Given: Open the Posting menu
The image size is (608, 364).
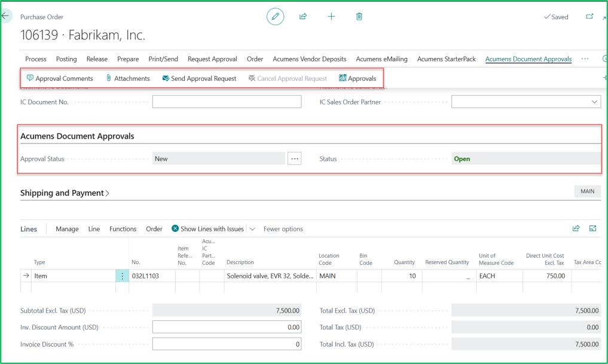Looking at the screenshot, I should [x=66, y=59].
